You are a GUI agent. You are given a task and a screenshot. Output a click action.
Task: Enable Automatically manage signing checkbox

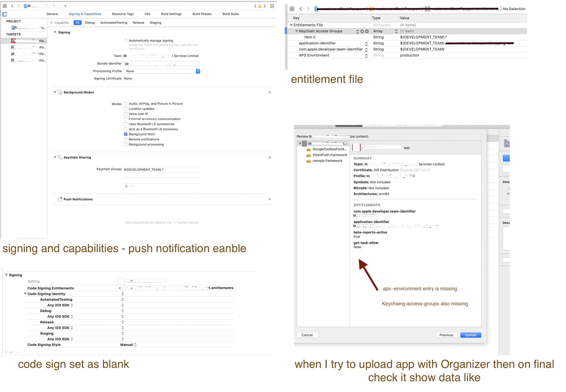[126, 41]
